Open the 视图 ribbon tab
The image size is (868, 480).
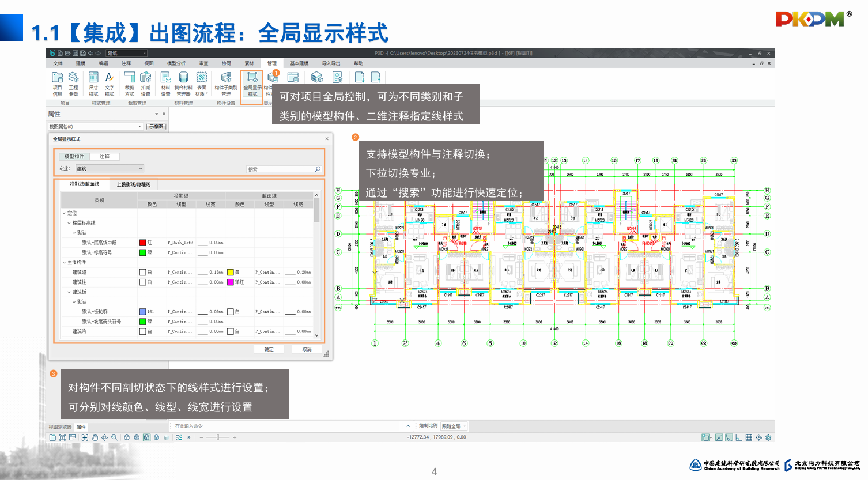pyautogui.click(x=149, y=63)
